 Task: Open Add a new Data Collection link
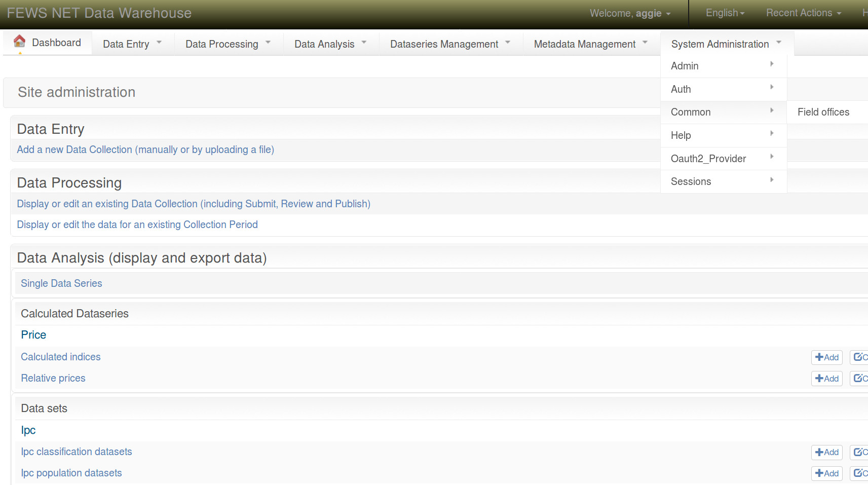coord(145,150)
